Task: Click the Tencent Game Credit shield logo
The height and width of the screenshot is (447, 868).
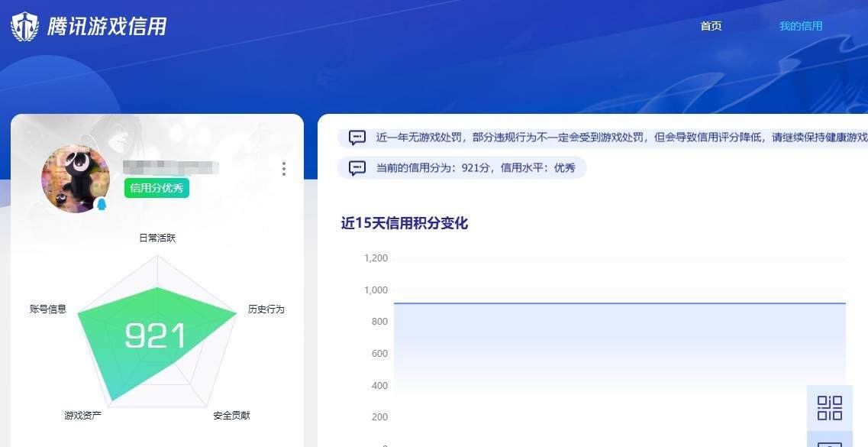Action: point(24,27)
